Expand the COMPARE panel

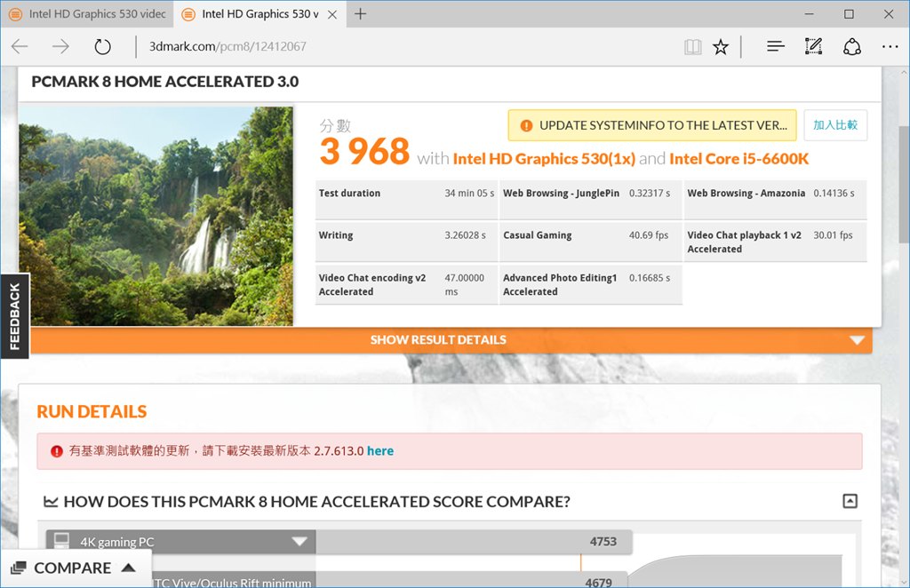click(x=76, y=568)
